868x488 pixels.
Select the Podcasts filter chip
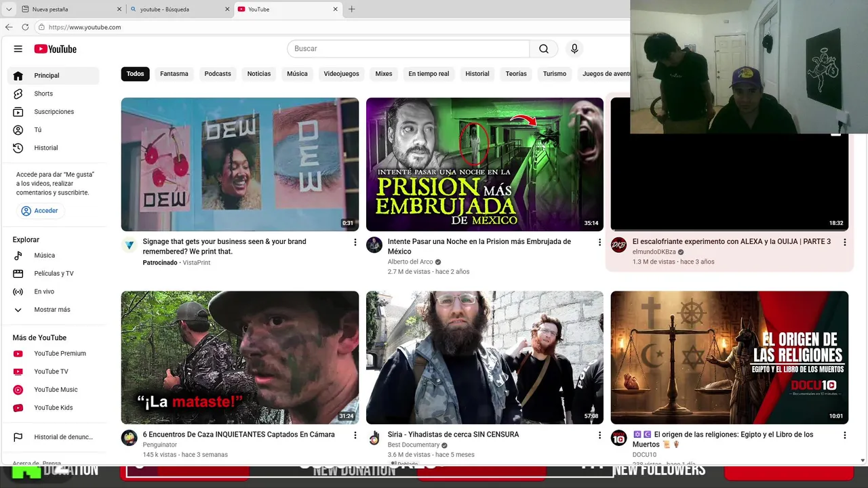click(x=218, y=74)
